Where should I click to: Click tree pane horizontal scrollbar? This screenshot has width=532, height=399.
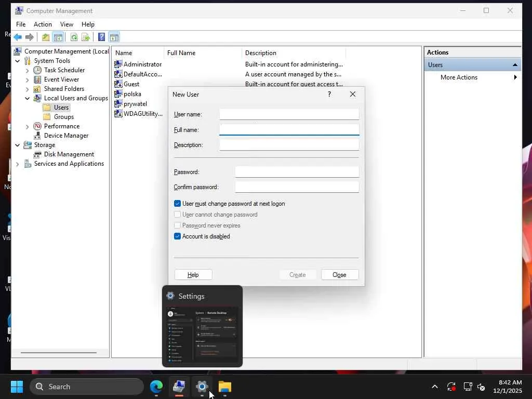[x=59, y=353]
